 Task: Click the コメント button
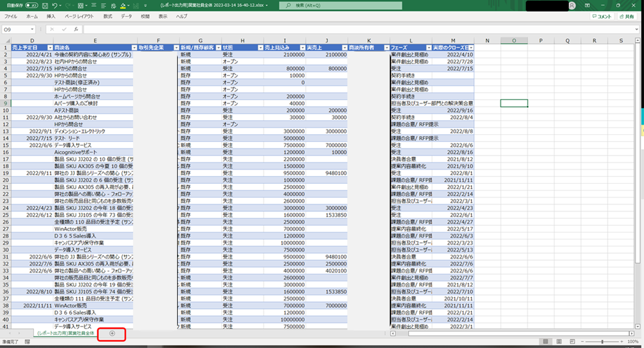point(602,17)
